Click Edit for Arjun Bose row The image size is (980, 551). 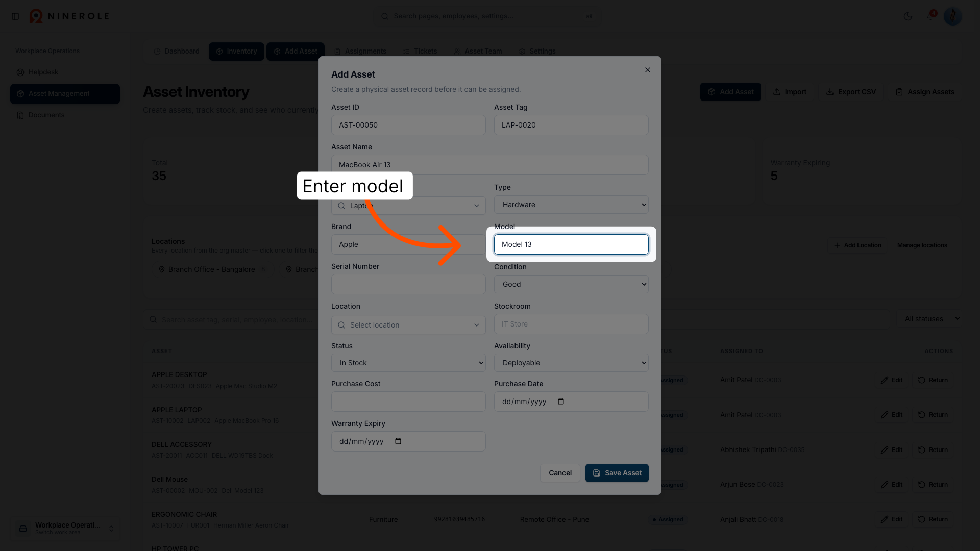tap(892, 485)
